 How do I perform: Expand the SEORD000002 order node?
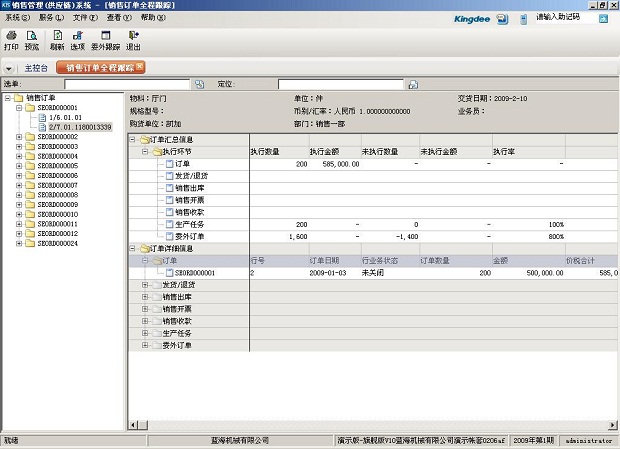19,137
